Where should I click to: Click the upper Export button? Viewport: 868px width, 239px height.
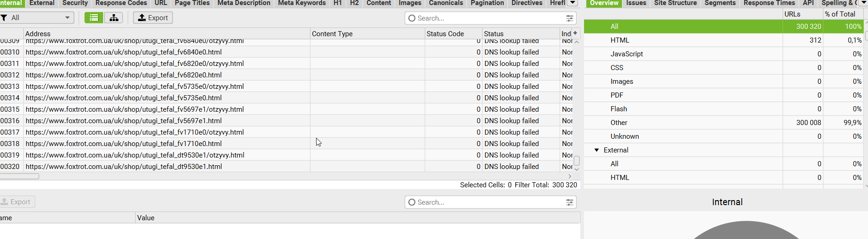click(x=153, y=18)
